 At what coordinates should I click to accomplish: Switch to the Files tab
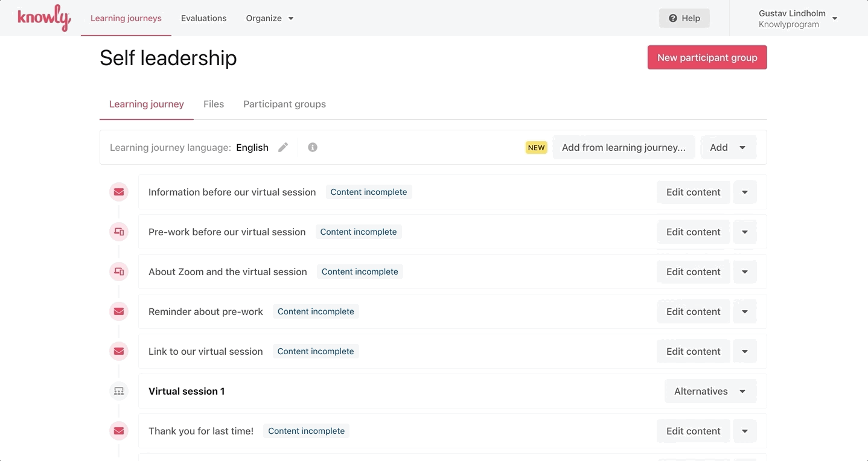(214, 104)
